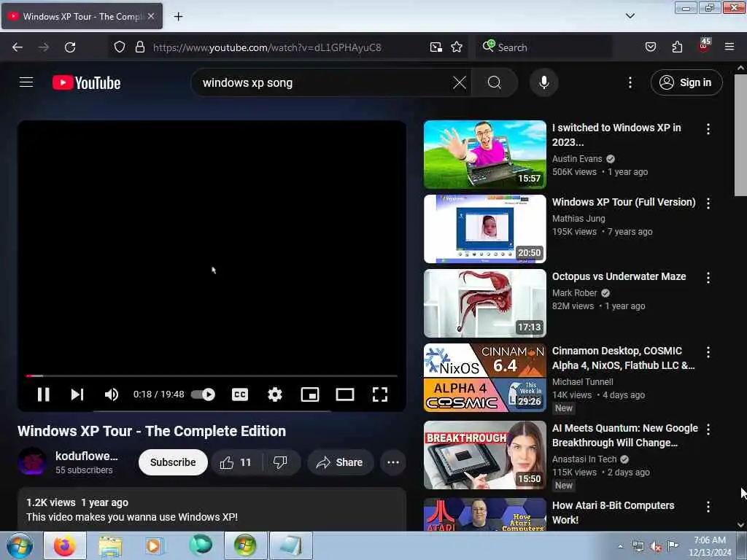This screenshot has height=560, width=747.
Task: Open options for How Atari 8-Bit video
Action: click(x=708, y=507)
